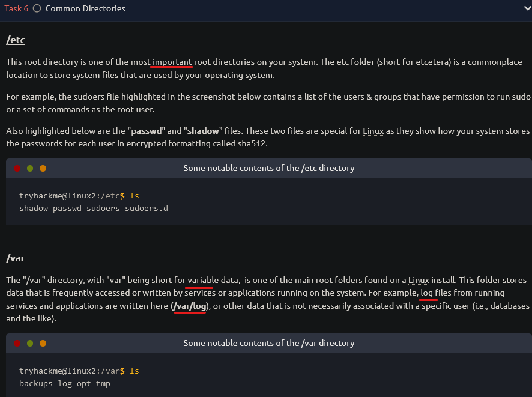Click the /etc terminal title bar text
The height and width of the screenshot is (397, 532).
tap(269, 168)
